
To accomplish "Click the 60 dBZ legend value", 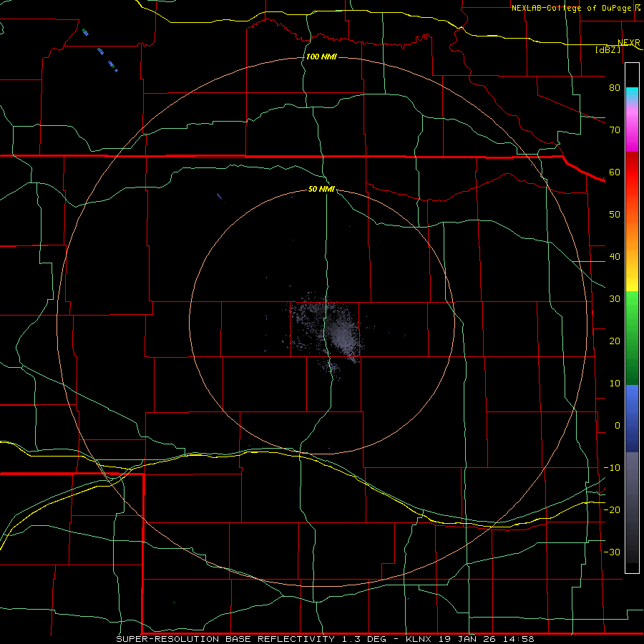I will 615,172.
